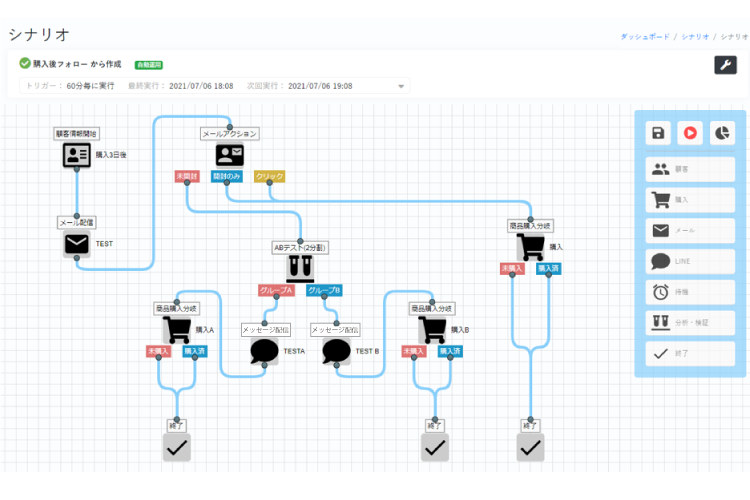Select the TEST A speech bubble node
Screen dimensions: 750x500
pyautogui.click(x=264, y=351)
